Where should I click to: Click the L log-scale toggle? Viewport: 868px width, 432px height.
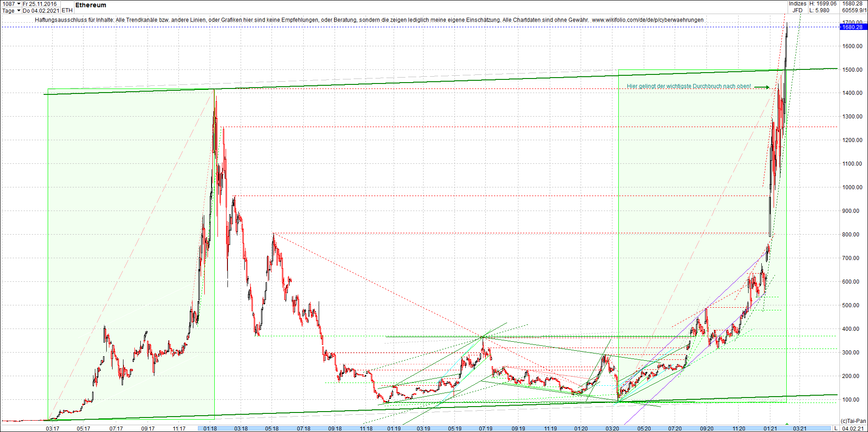point(836,428)
